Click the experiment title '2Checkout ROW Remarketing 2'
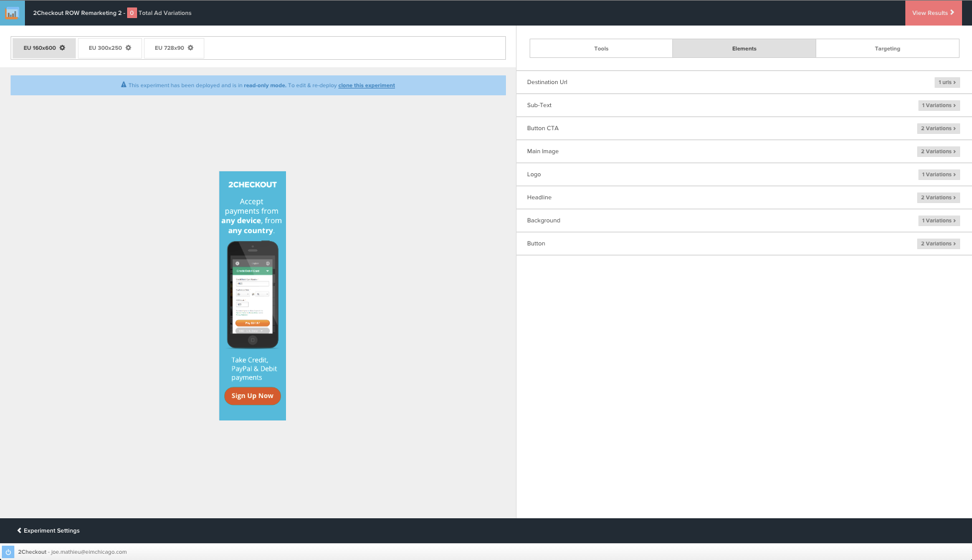972x560 pixels. (77, 13)
